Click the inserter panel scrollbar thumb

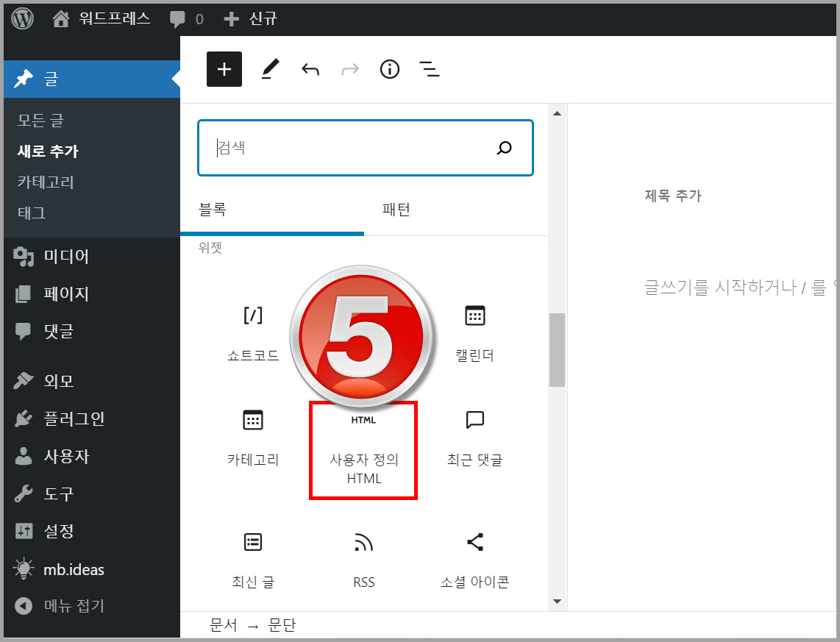pos(557,349)
